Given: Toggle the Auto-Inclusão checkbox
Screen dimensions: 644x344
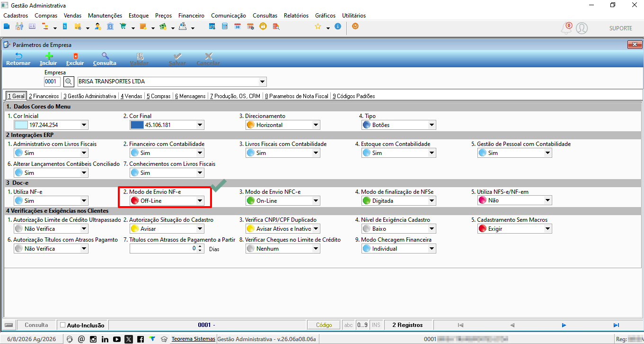Looking at the screenshot, I should tap(62, 325).
